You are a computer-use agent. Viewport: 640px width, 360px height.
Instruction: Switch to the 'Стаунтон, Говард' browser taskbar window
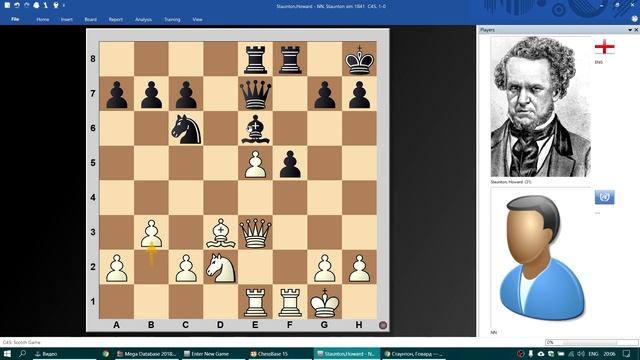tap(414, 354)
